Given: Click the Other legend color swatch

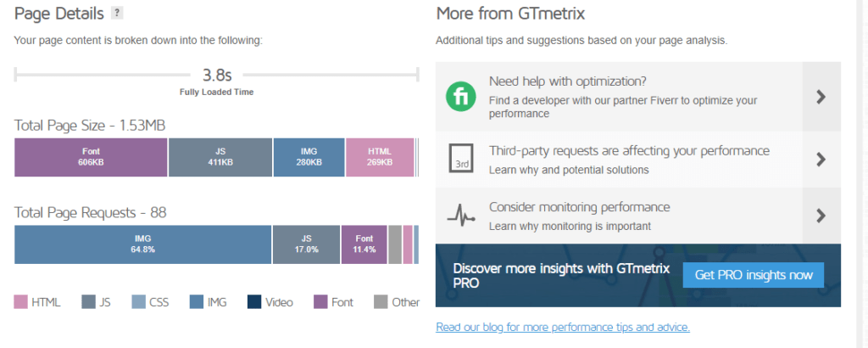Looking at the screenshot, I should [381, 302].
